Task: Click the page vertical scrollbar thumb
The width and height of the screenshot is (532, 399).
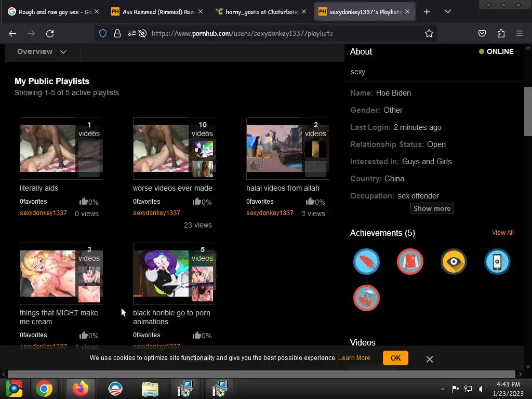Action: pyautogui.click(x=528, y=111)
